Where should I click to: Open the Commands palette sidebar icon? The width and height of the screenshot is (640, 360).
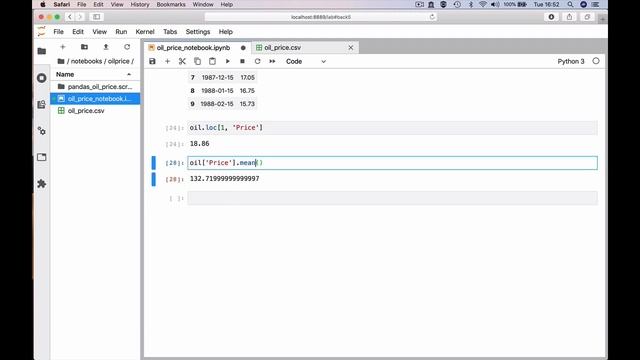tap(42, 104)
